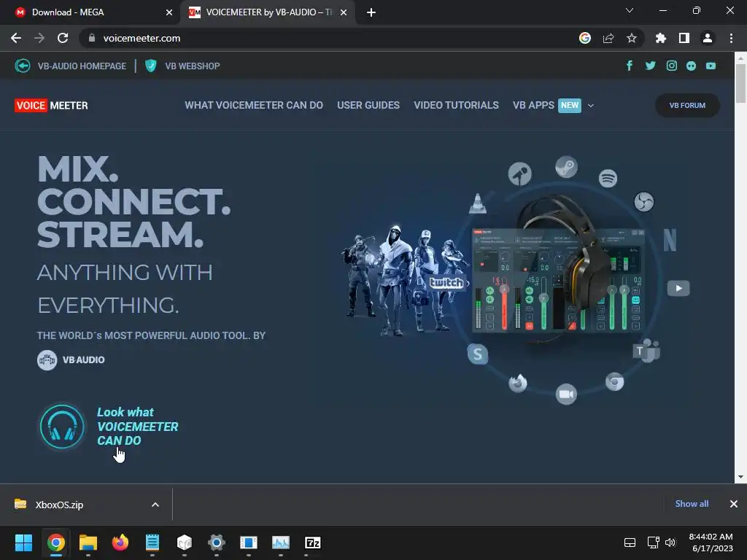Click the VB-AUDIO HOMEPAGE link
This screenshot has width=747, height=560.
tap(82, 66)
